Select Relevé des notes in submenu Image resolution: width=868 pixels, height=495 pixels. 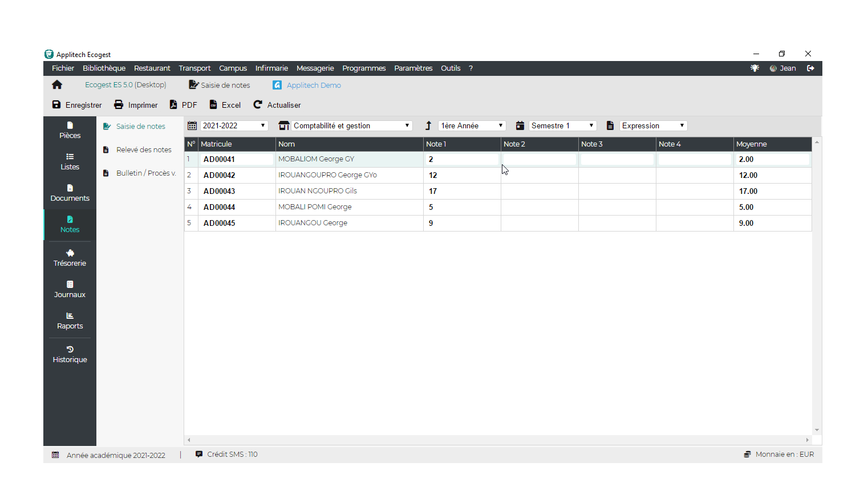(137, 150)
